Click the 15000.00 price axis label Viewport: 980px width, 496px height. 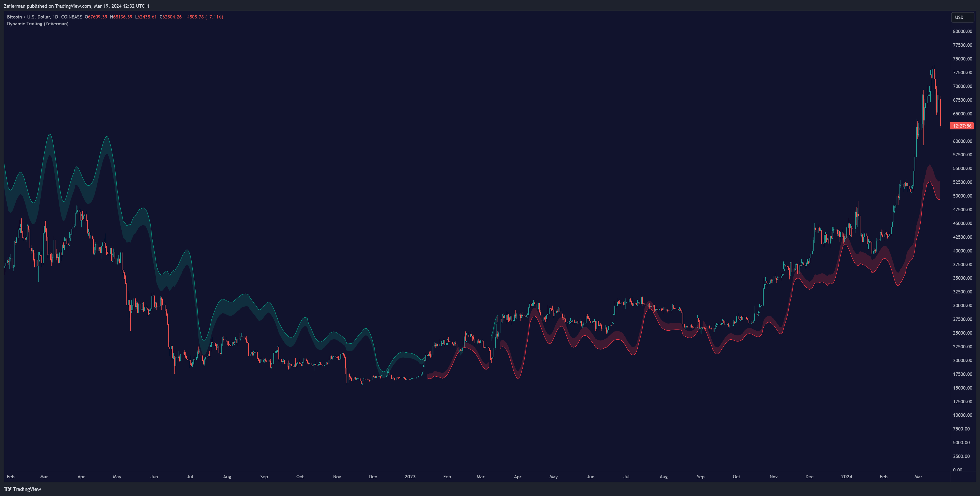(963, 388)
